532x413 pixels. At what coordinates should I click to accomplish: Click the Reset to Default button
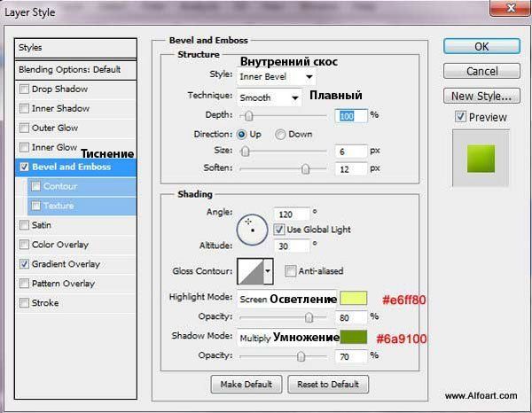click(328, 384)
